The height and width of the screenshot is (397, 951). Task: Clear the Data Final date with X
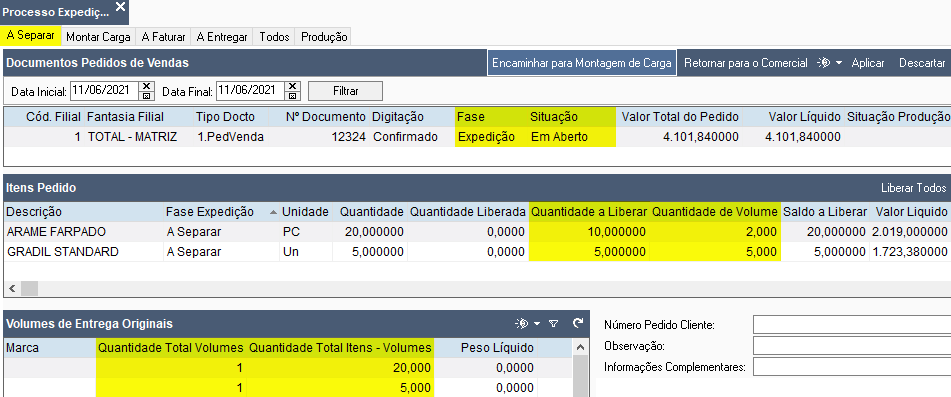click(x=292, y=86)
